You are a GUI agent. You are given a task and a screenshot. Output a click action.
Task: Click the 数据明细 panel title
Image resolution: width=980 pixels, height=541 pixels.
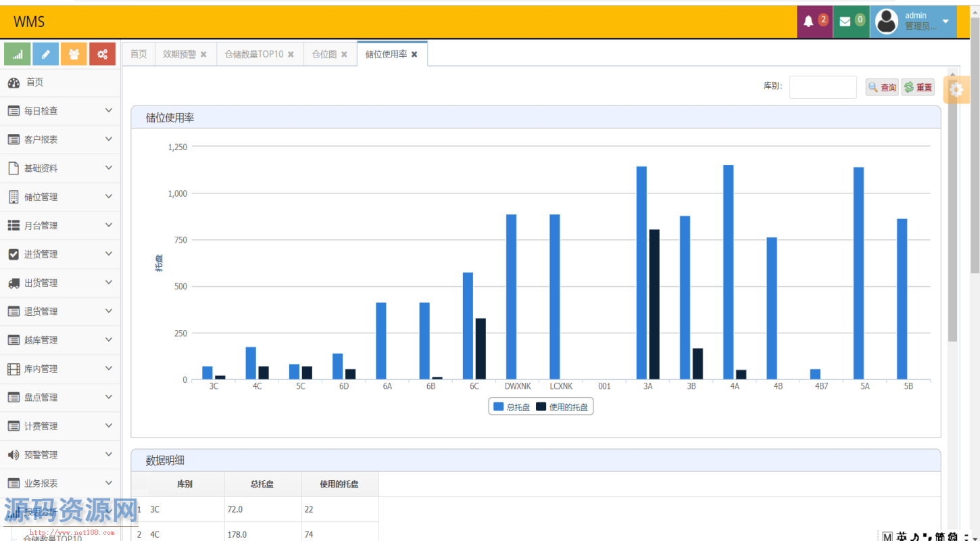(166, 461)
